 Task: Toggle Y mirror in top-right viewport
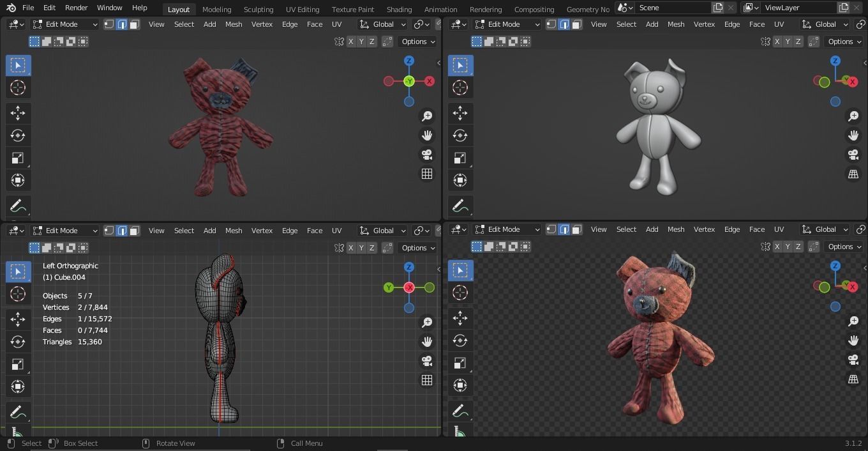tap(788, 42)
